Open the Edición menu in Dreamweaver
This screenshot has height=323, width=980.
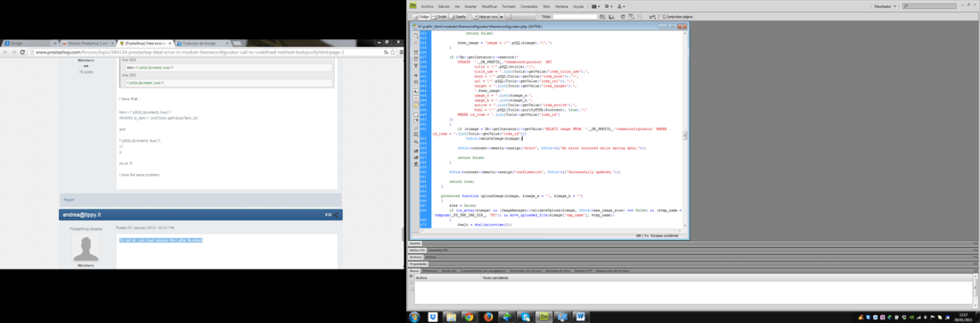pos(445,6)
